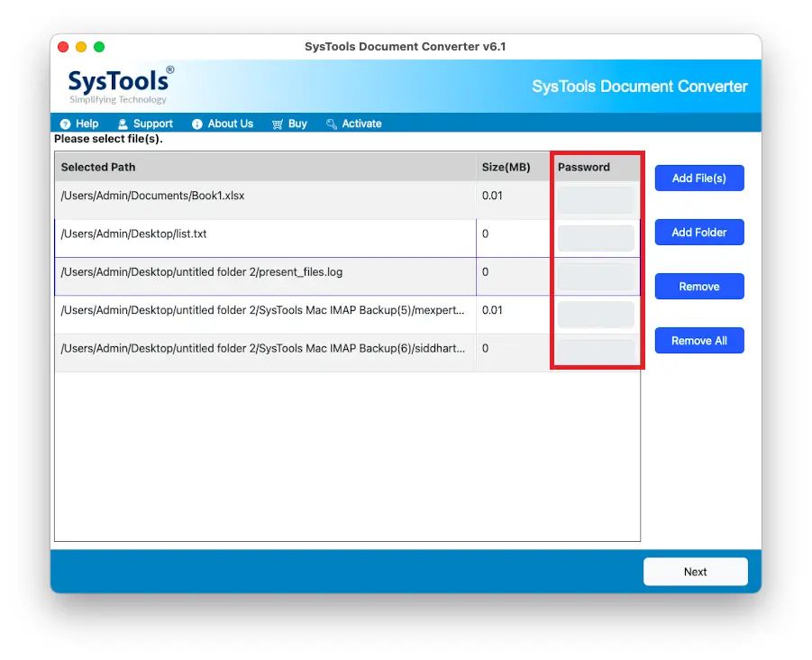Click the Add Folder button
The height and width of the screenshot is (660, 812).
tap(699, 232)
